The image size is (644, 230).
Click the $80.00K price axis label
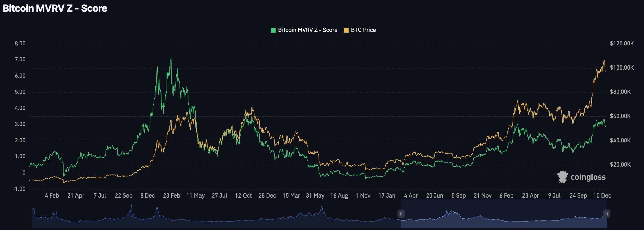[620, 92]
